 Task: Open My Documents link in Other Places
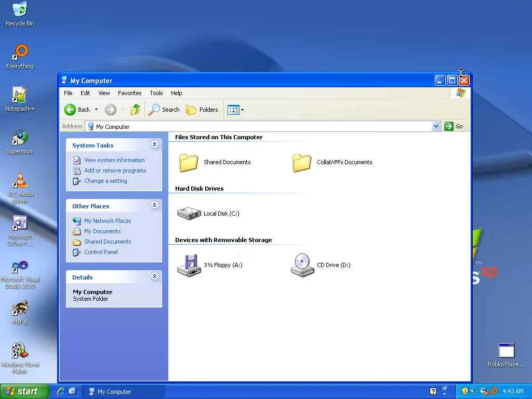(102, 231)
